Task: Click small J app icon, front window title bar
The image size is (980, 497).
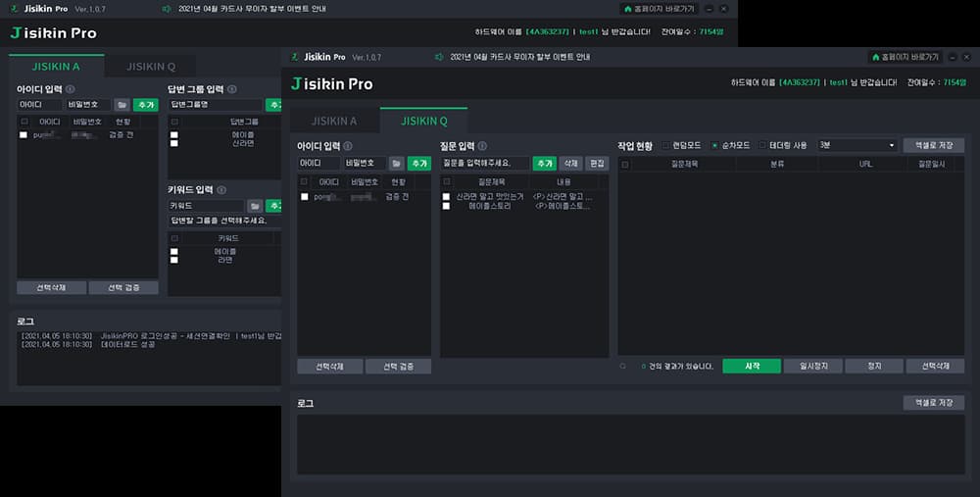Action: (294, 57)
